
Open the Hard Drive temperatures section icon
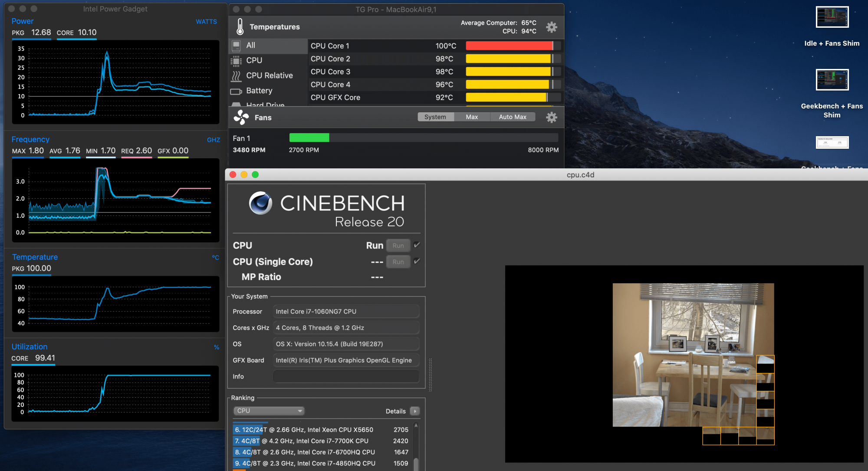coord(237,105)
